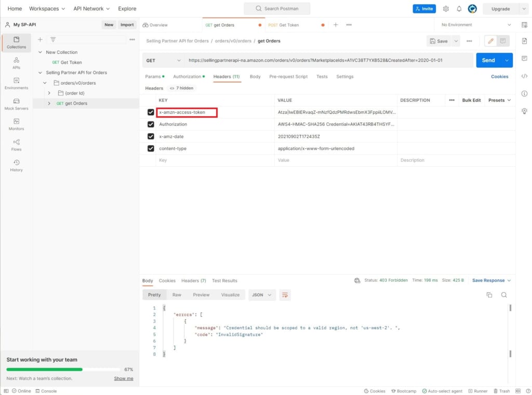Uncheck the x-amz-date header row
This screenshot has height=395, width=532.
(x=151, y=137)
